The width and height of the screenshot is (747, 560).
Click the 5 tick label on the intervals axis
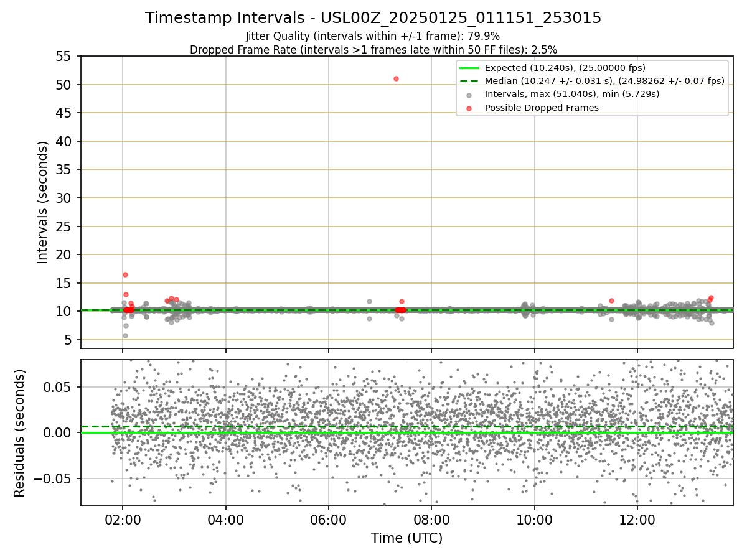coord(68,340)
